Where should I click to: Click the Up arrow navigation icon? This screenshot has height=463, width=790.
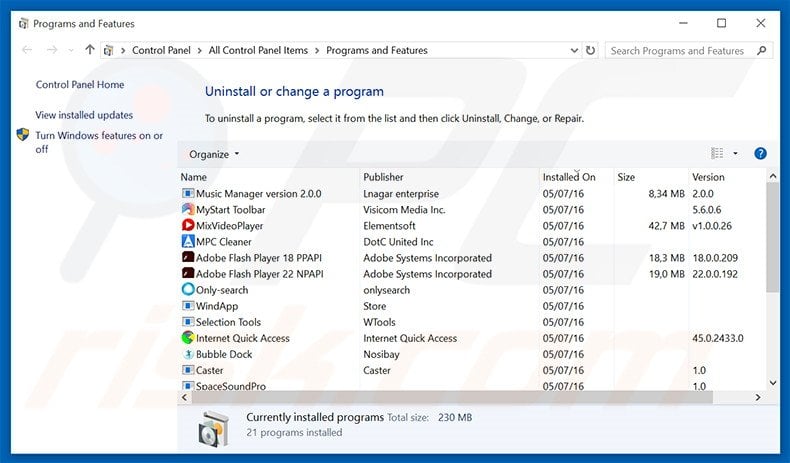pyautogui.click(x=90, y=49)
